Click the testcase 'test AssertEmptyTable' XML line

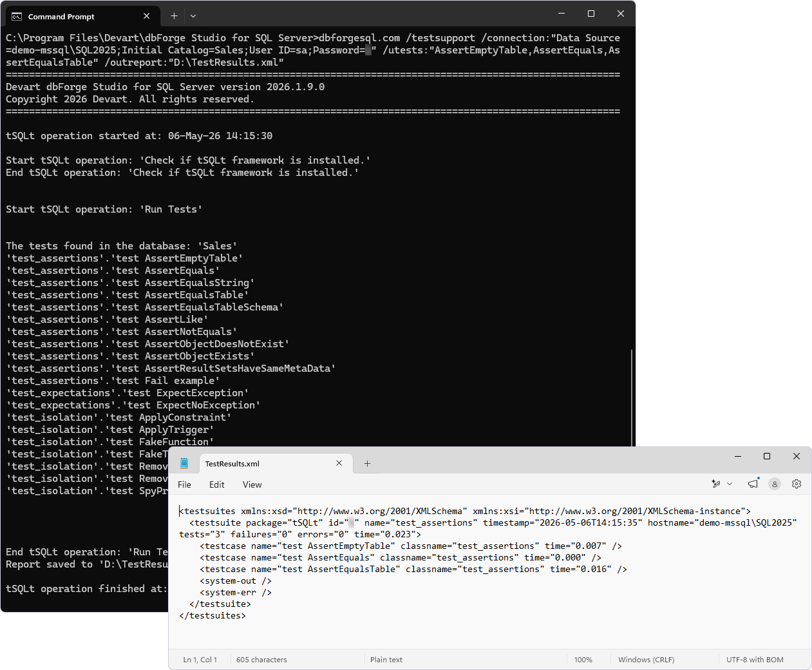coord(411,546)
